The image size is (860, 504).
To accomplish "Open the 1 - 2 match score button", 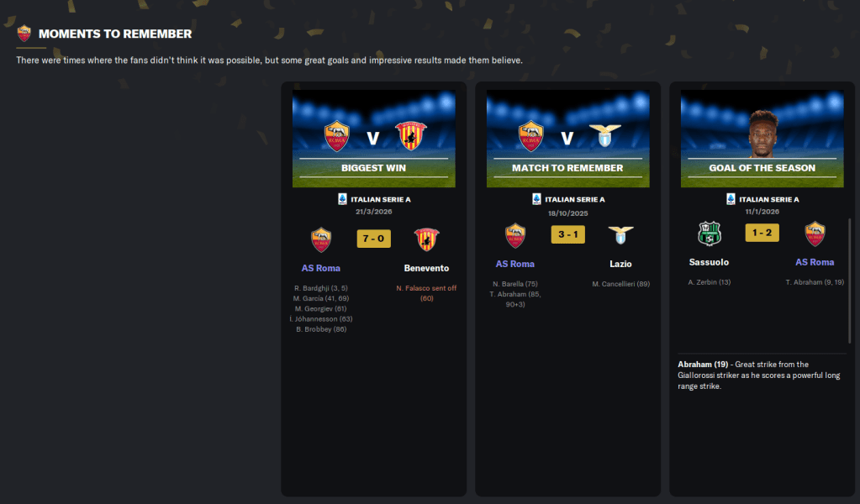I will (762, 233).
